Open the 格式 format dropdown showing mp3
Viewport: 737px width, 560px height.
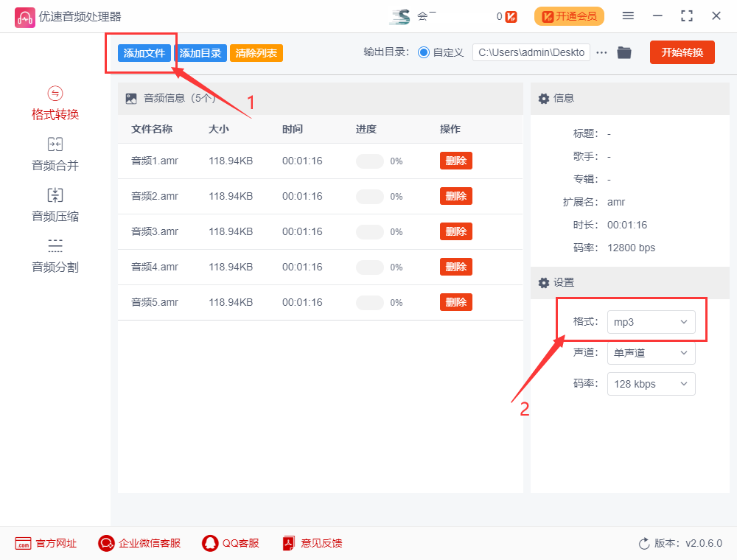click(651, 321)
